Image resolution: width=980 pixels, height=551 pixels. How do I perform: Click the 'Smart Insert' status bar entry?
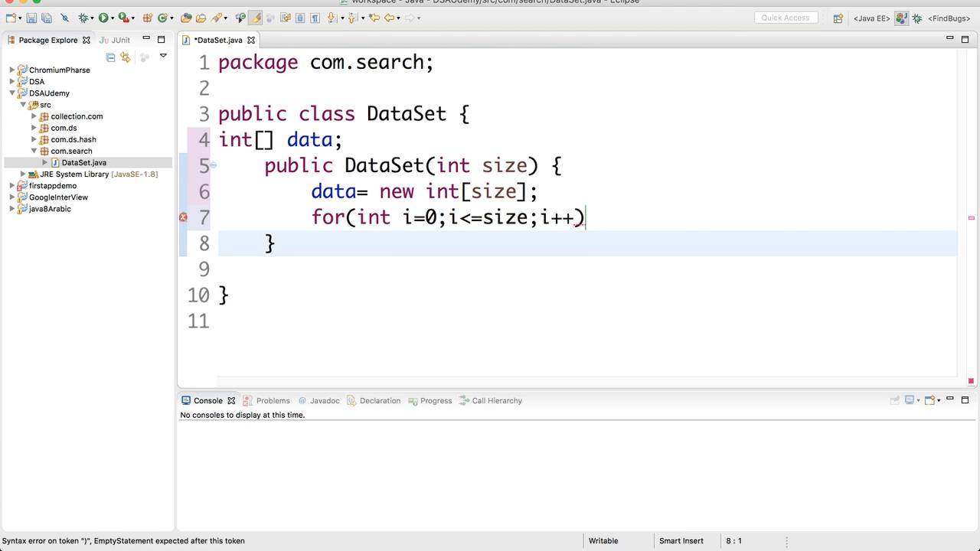[x=681, y=540]
